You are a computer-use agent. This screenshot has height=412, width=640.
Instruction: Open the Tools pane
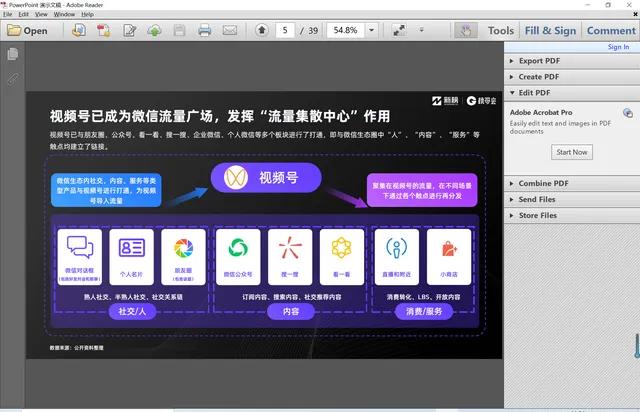[501, 31]
